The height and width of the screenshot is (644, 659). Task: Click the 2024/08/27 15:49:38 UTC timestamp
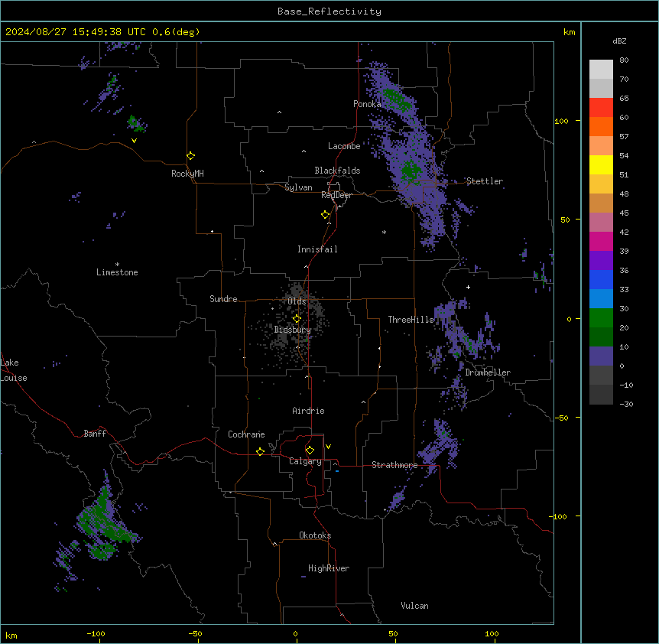click(x=76, y=32)
